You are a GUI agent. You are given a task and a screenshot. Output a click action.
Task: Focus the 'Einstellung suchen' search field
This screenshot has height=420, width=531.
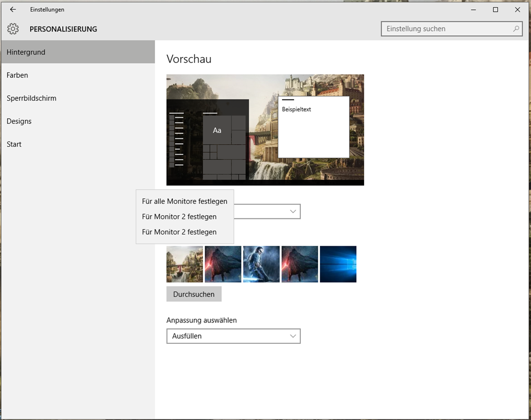[x=452, y=29]
